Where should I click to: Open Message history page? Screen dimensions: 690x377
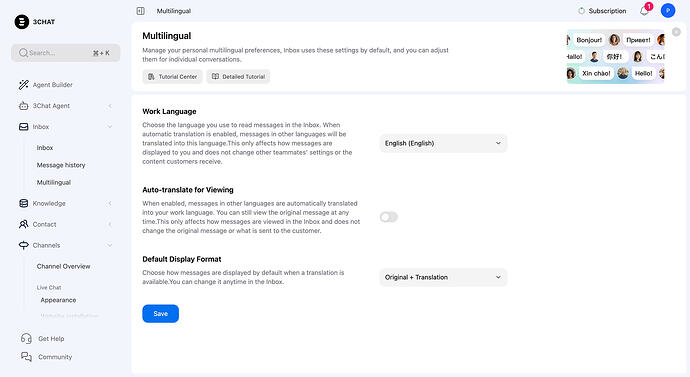click(61, 165)
